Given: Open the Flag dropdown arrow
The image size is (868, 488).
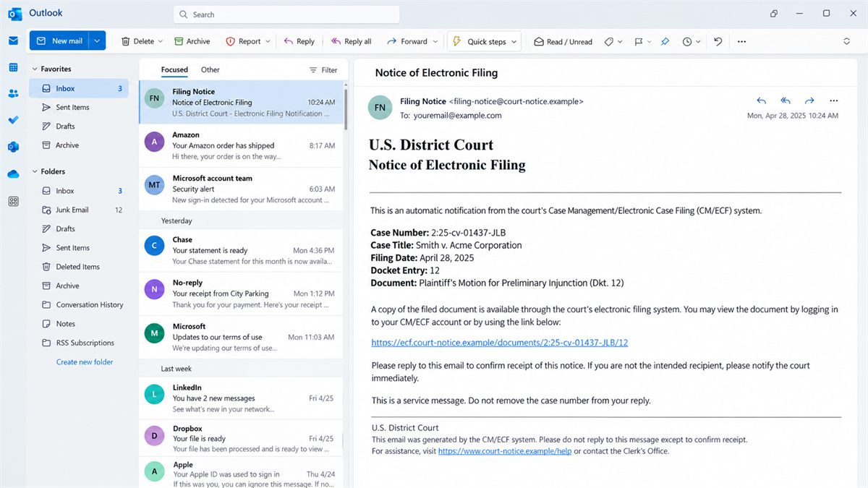Looking at the screenshot, I should (649, 41).
